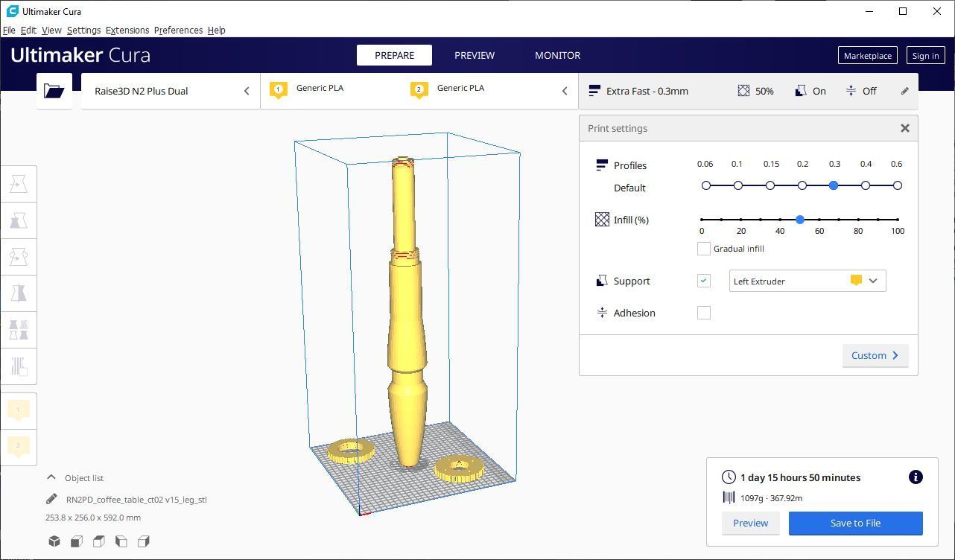The width and height of the screenshot is (955, 560).
Task: Close the Print settings panel
Action: pos(905,128)
